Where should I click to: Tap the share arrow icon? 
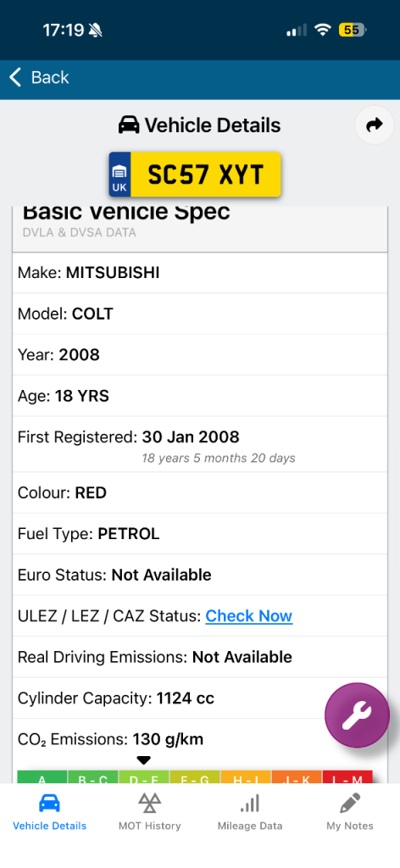(x=375, y=125)
